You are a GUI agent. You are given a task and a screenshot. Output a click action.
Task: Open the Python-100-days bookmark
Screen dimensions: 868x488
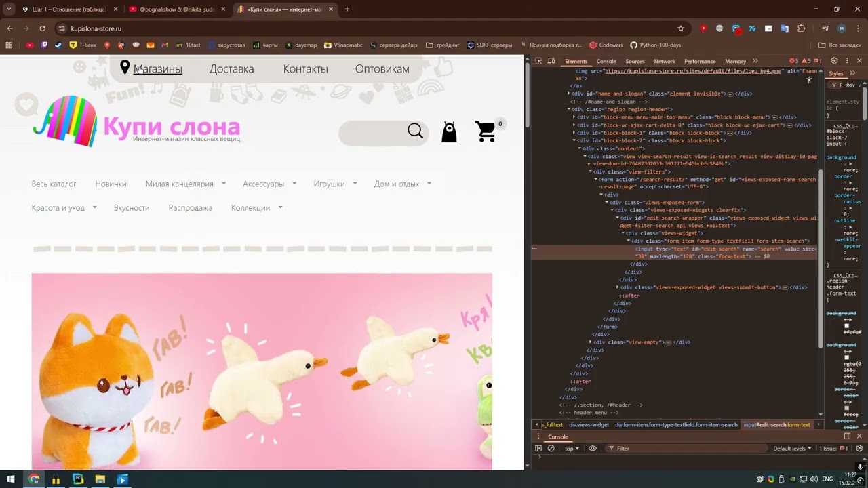point(655,45)
